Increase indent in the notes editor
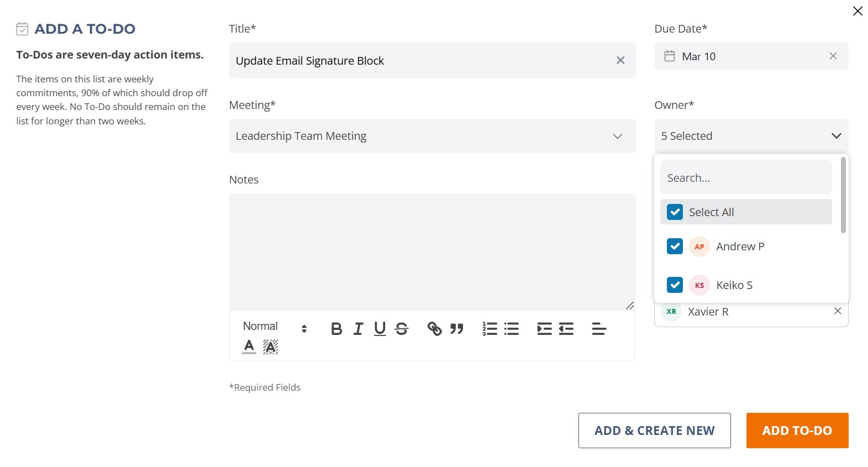Image resolution: width=868 pixels, height=467 pixels. point(544,329)
